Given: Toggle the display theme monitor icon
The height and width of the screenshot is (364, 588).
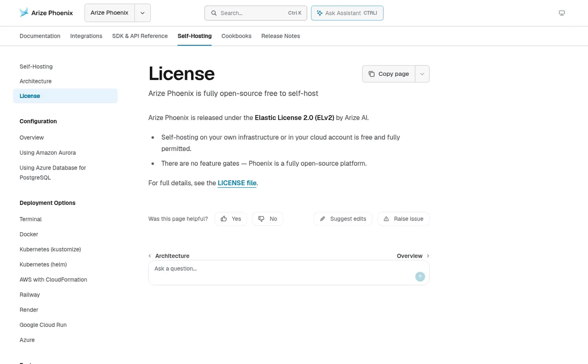Looking at the screenshot, I should pyautogui.click(x=562, y=13).
